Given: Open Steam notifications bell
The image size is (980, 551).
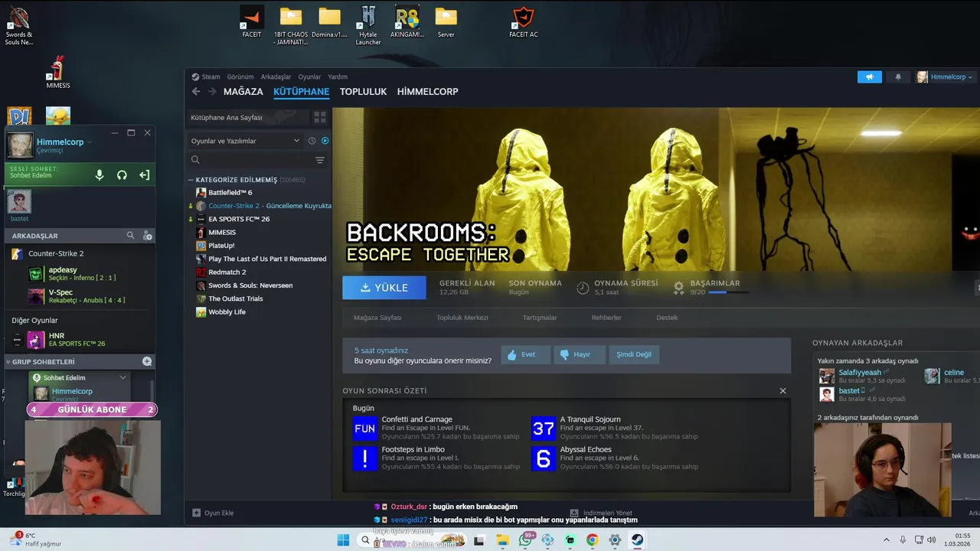Looking at the screenshot, I should coord(898,77).
